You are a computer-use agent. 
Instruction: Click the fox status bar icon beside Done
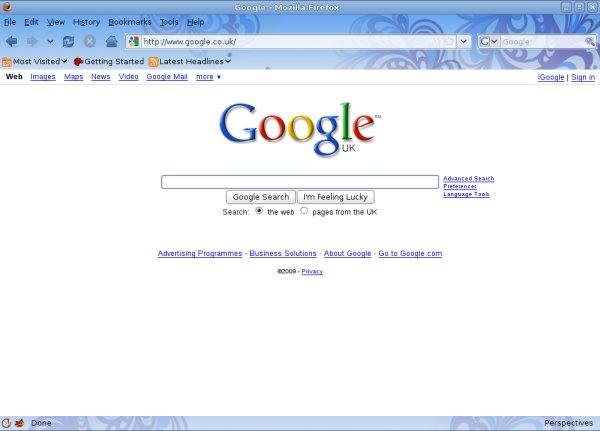click(x=20, y=423)
